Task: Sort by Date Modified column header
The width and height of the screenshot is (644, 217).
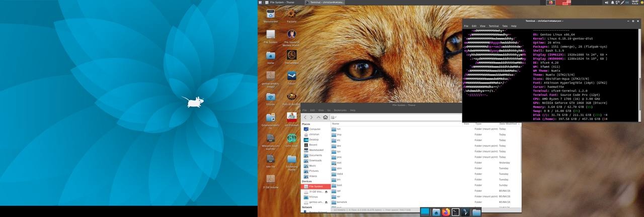Action: (509, 123)
